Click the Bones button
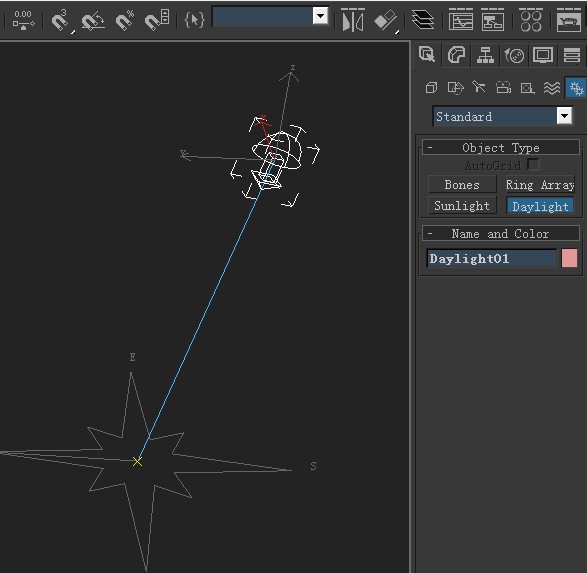 point(462,185)
